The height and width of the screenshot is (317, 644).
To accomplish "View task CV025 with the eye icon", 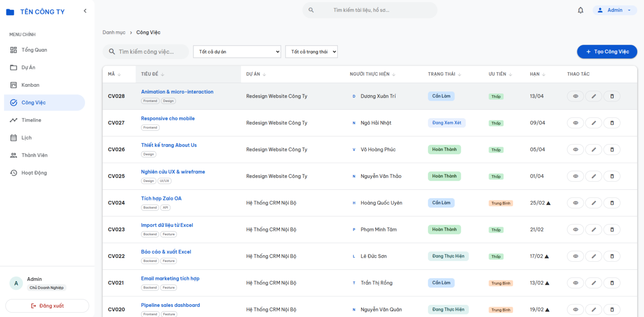I will point(576,176).
